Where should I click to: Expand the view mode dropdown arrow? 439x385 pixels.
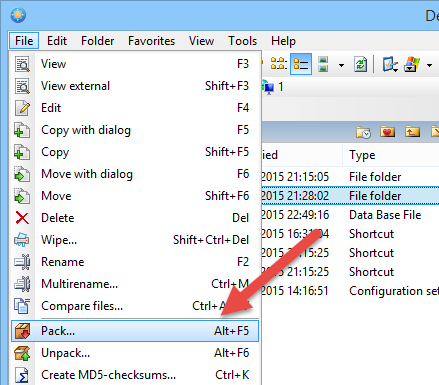[x=341, y=65]
